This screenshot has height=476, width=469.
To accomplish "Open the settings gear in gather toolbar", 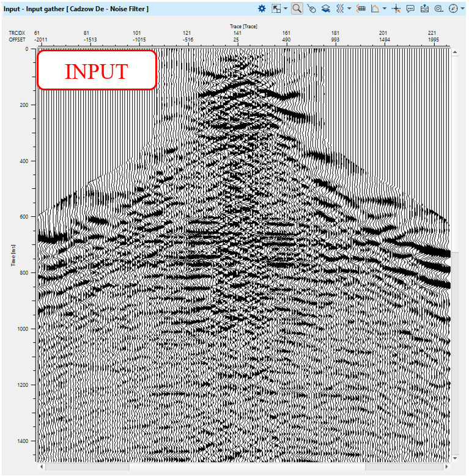I will click(x=262, y=9).
